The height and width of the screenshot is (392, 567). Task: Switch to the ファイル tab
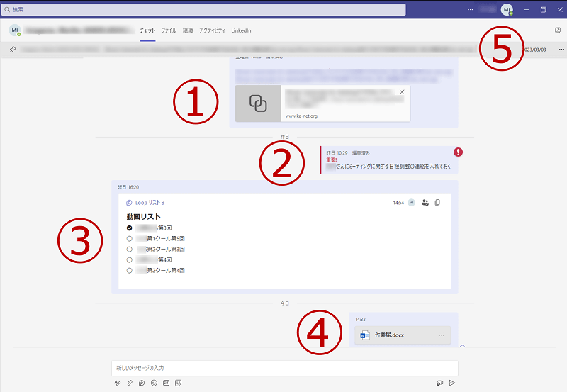click(169, 31)
